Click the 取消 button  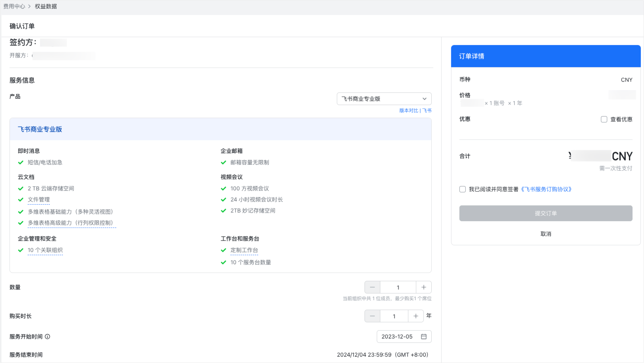(x=546, y=234)
